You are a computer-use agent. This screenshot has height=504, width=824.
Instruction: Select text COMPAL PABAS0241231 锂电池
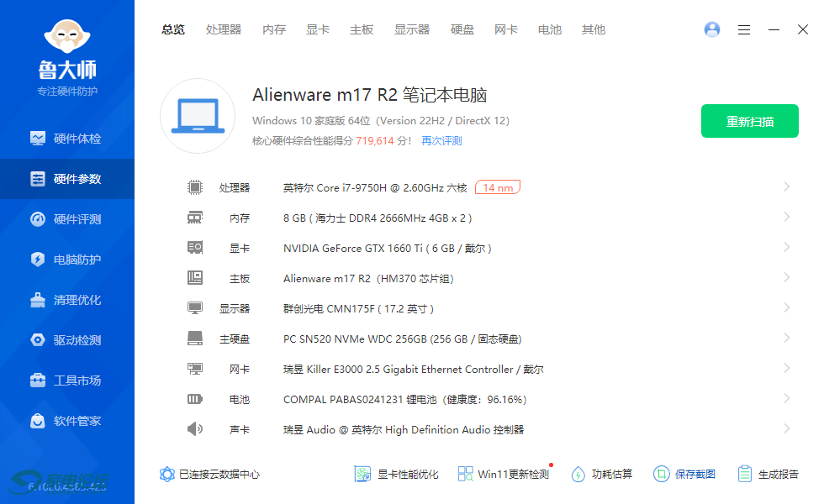pyautogui.click(x=360, y=400)
